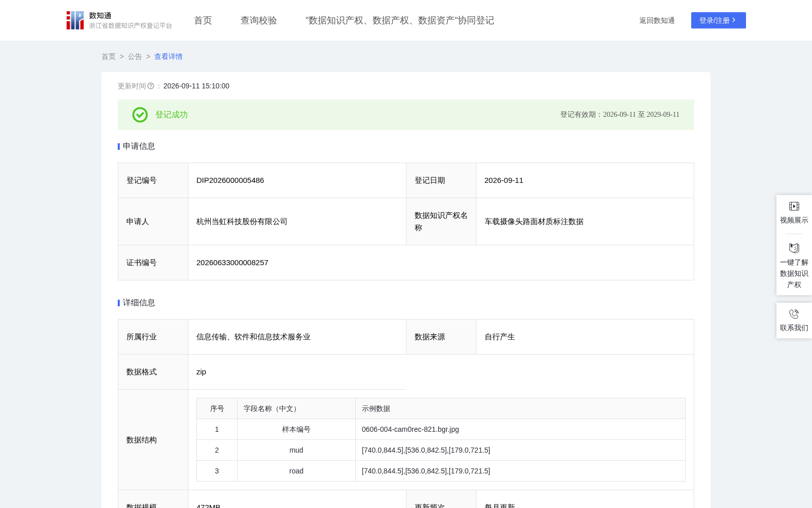The width and height of the screenshot is (812, 508).
Task: Click the 详细信息 section heading
Action: coord(139,303)
